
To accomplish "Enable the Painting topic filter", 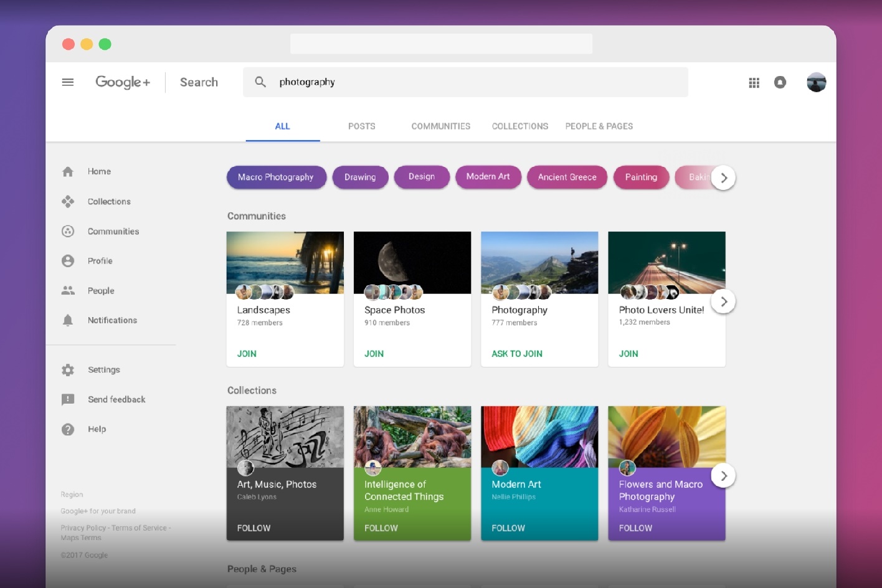I will [641, 177].
